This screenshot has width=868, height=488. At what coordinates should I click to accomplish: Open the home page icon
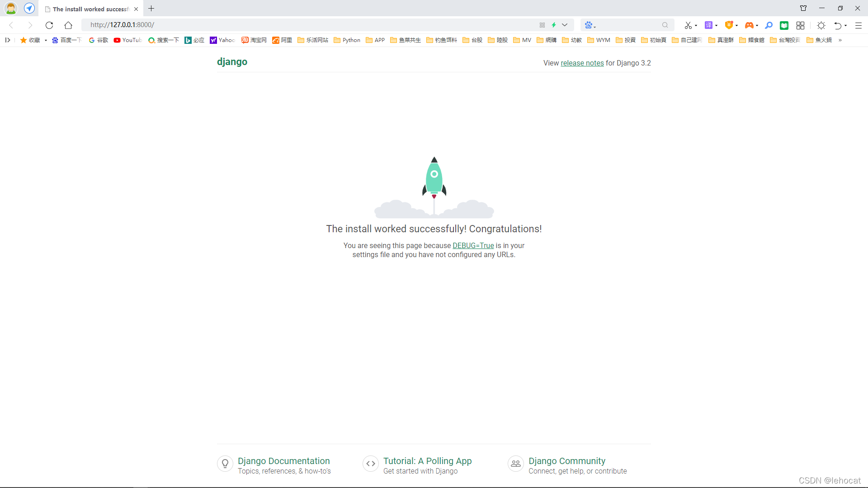[x=68, y=25]
